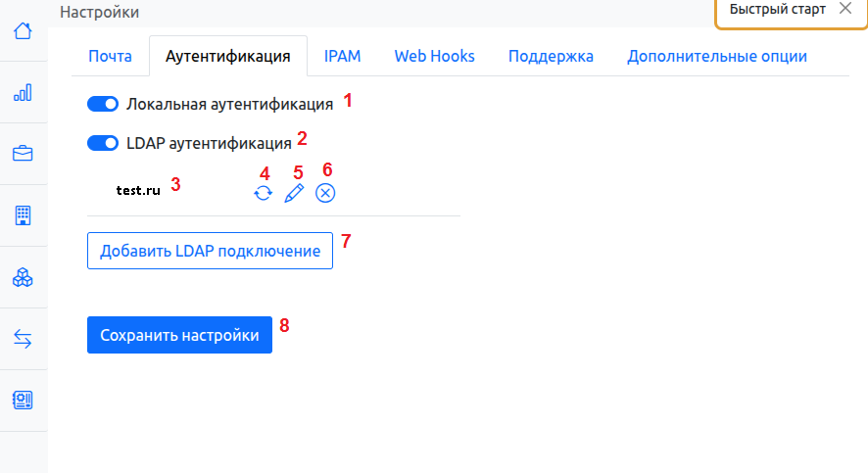Toggle the Локальная аутентификация switch
The height and width of the screenshot is (473, 868).
point(103,104)
